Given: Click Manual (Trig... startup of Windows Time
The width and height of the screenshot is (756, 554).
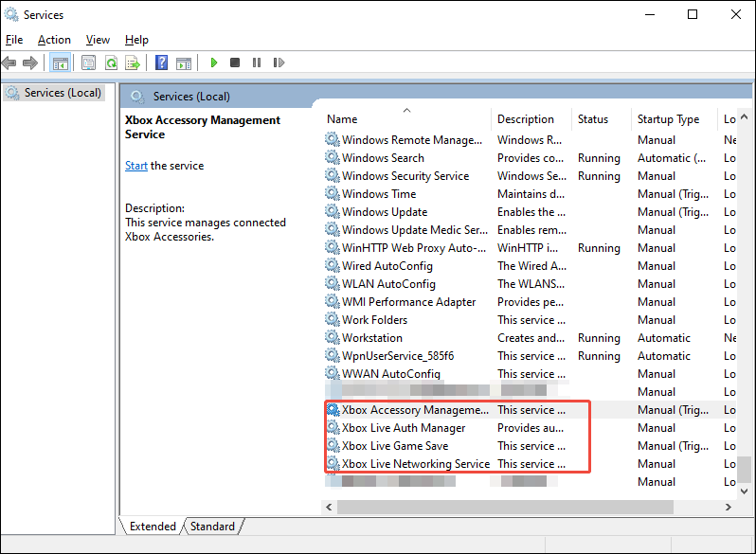Looking at the screenshot, I should tap(673, 194).
